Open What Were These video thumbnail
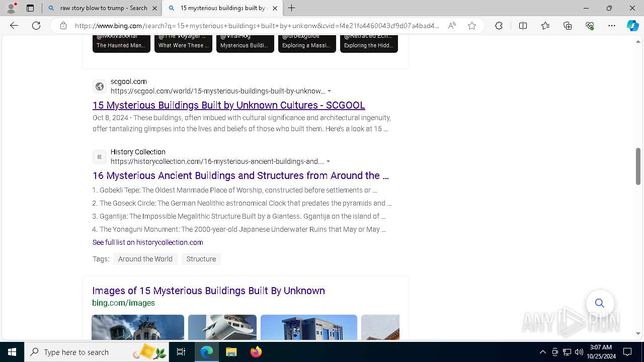The width and height of the screenshot is (644, 362). pos(183,44)
